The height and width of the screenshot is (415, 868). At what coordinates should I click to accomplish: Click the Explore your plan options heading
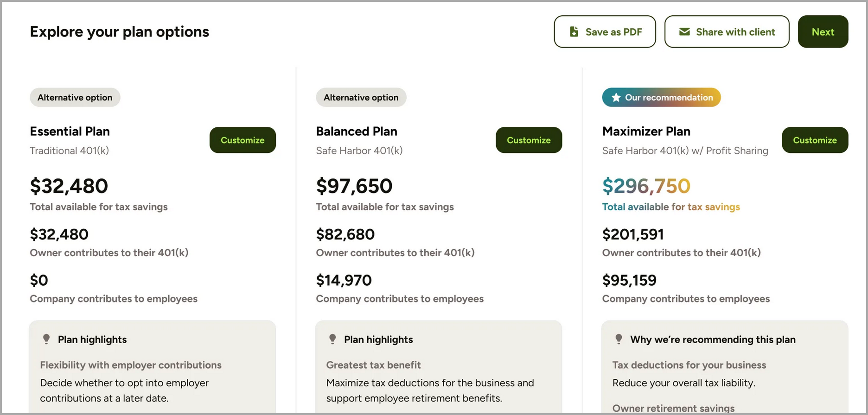pos(120,32)
